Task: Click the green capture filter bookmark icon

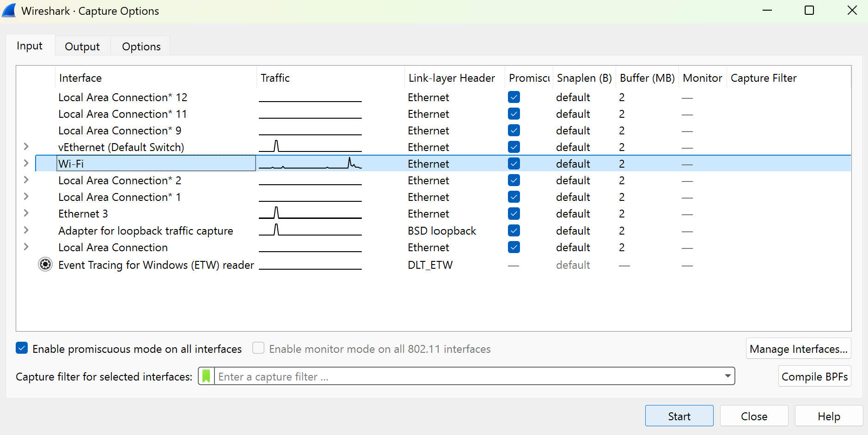Action: coord(206,376)
